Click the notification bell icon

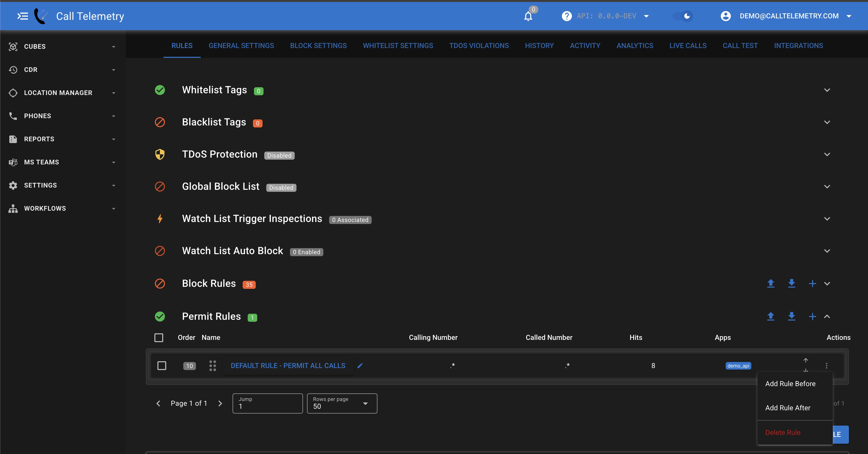(x=528, y=16)
